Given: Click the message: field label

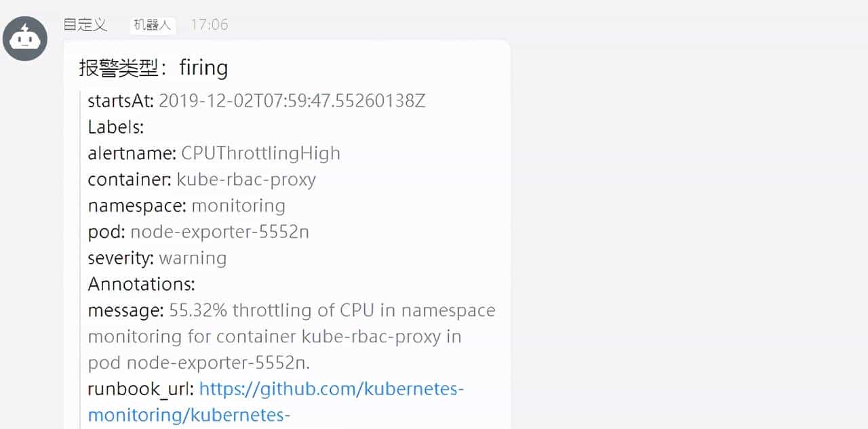Looking at the screenshot, I should point(126,310).
